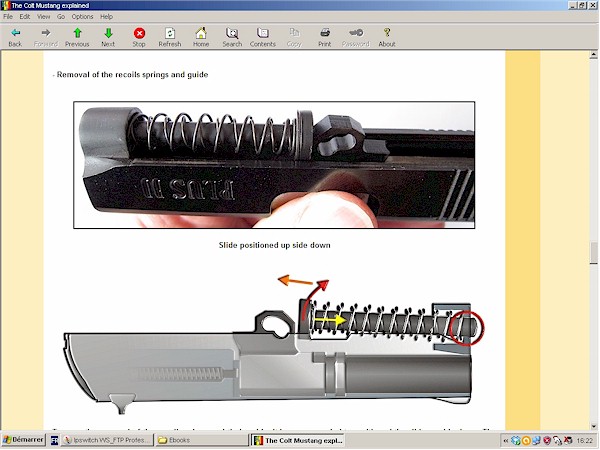Switch to Ipswitch WS_FTP taskbar window
The height and width of the screenshot is (450, 600).
click(108, 440)
